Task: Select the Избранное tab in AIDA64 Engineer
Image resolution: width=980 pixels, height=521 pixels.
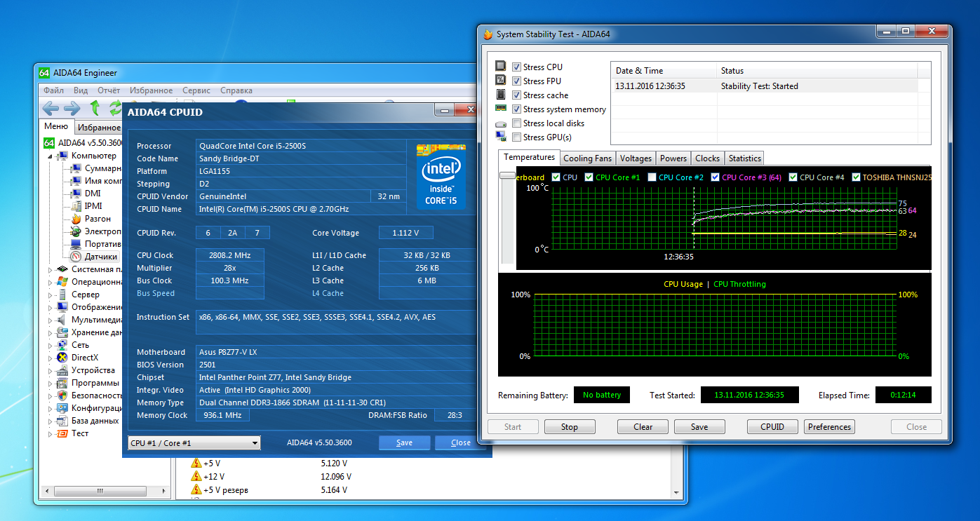Action: [99, 128]
